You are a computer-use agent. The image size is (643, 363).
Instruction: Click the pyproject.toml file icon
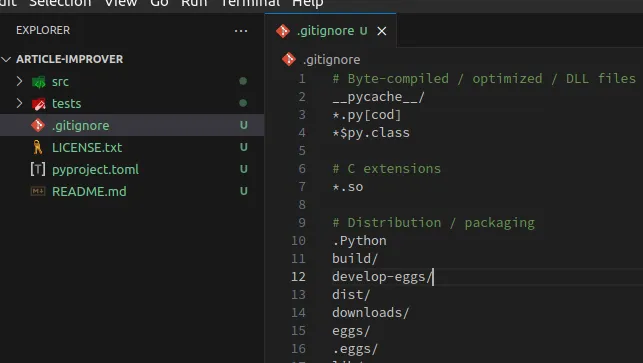click(38, 169)
